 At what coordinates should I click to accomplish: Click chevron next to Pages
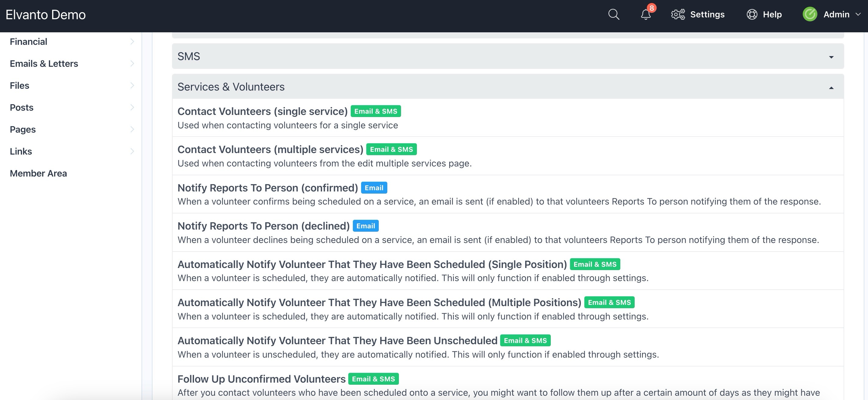click(132, 129)
